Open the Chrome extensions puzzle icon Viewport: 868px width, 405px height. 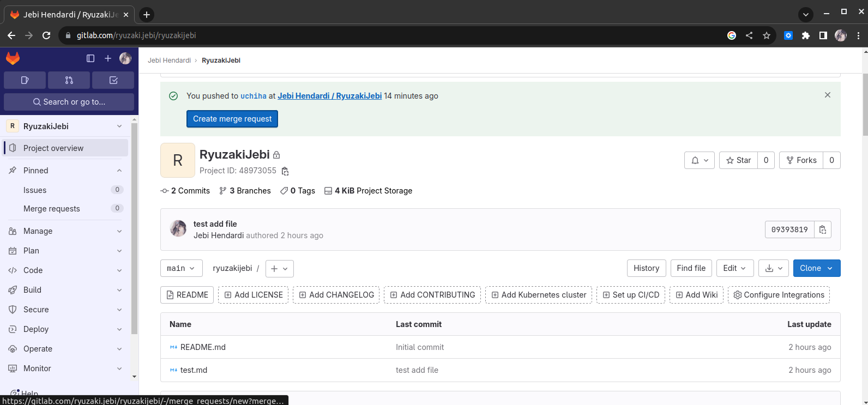click(x=805, y=35)
